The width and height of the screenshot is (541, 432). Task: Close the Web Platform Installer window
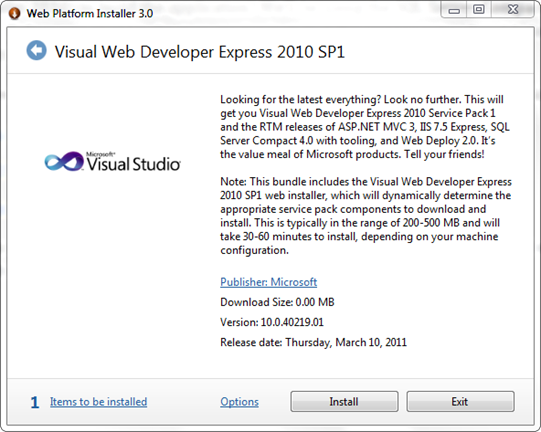pos(513,10)
